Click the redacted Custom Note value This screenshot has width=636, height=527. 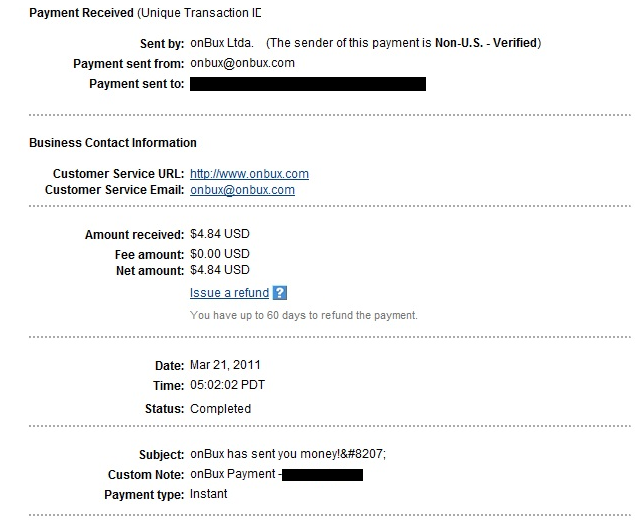tap(322, 475)
